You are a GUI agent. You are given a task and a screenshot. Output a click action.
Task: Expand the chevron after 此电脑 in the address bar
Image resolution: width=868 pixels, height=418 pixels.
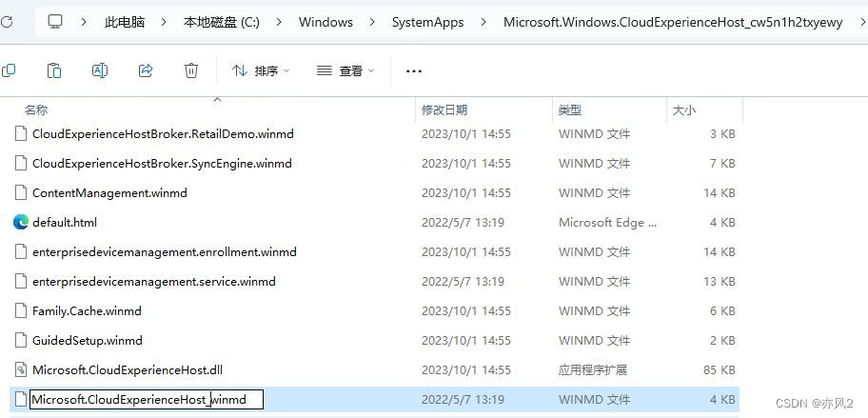164,22
